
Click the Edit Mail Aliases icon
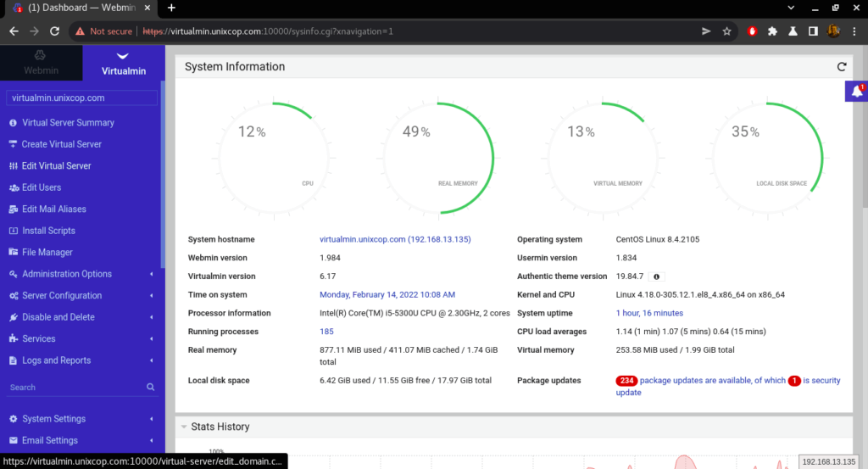click(14, 209)
